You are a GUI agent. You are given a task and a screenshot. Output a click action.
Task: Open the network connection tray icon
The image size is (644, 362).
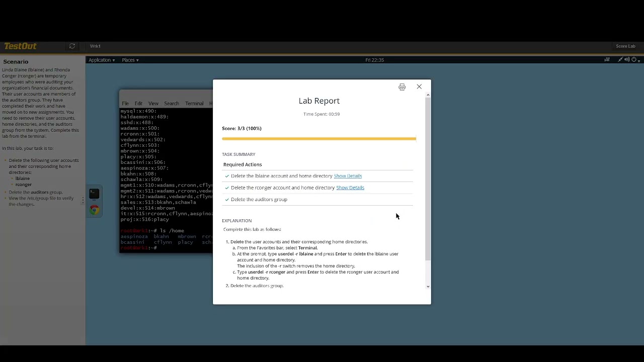coord(621,60)
